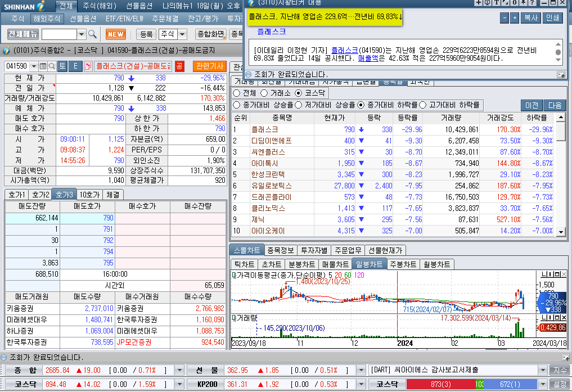572x392 pixels.
Task: Click maximize square icon on volume chart panel
Action: pos(557,318)
